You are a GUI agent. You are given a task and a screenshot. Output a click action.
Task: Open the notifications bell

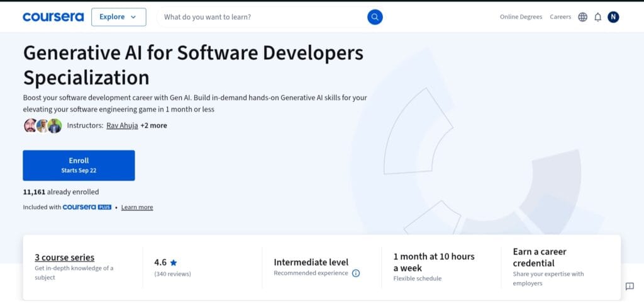598,17
